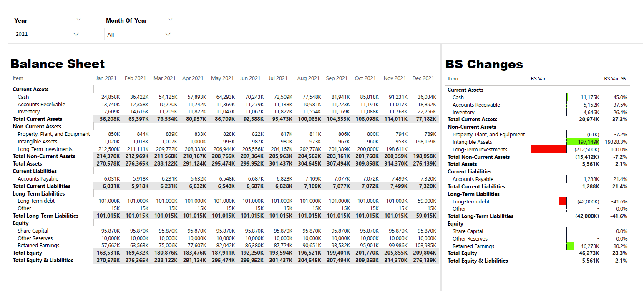644x291 pixels.
Task: Click the Item header in BS Changes
Action: pyautogui.click(x=453, y=78)
